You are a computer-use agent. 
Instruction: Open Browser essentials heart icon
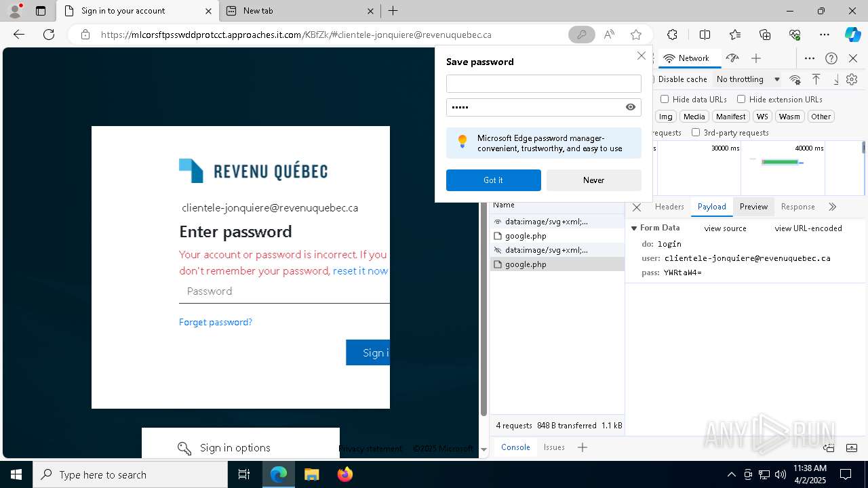coord(795,35)
